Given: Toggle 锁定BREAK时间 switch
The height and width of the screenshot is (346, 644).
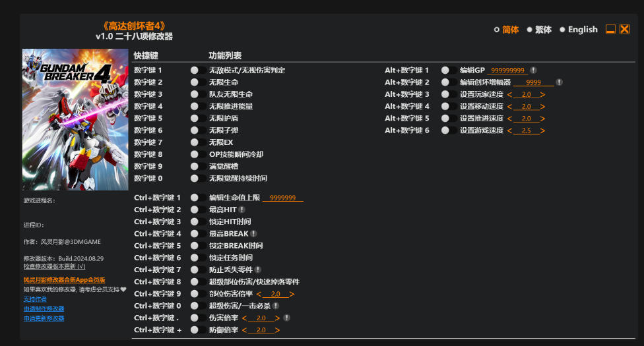Looking at the screenshot, I should point(198,245).
